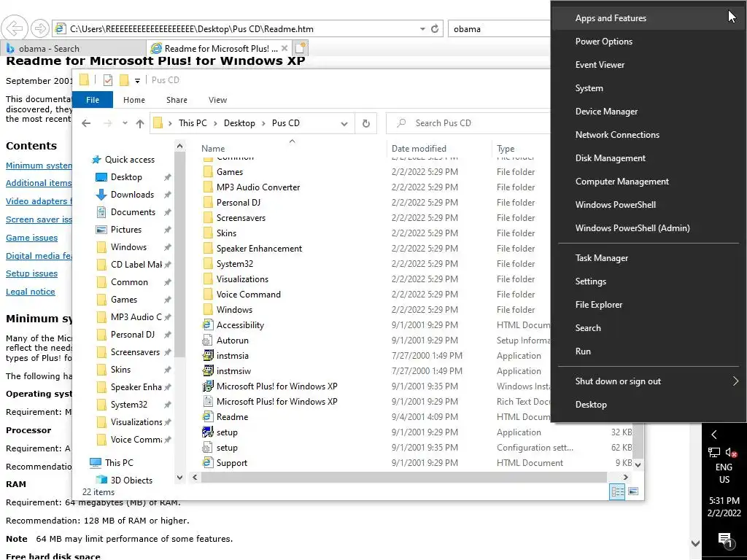The height and width of the screenshot is (560, 747).
Task: Open Minimum system link in Readme contents
Action: [39, 166]
